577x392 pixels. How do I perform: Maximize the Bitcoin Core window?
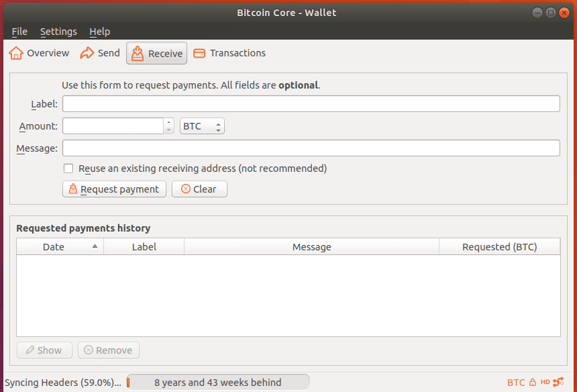point(551,13)
